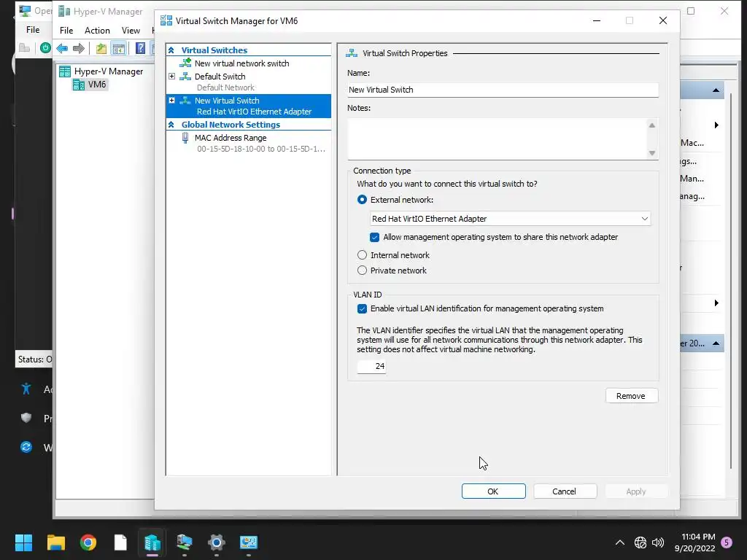
Task: Expand lower Actions pane submenu arrow
Action: [716, 303]
